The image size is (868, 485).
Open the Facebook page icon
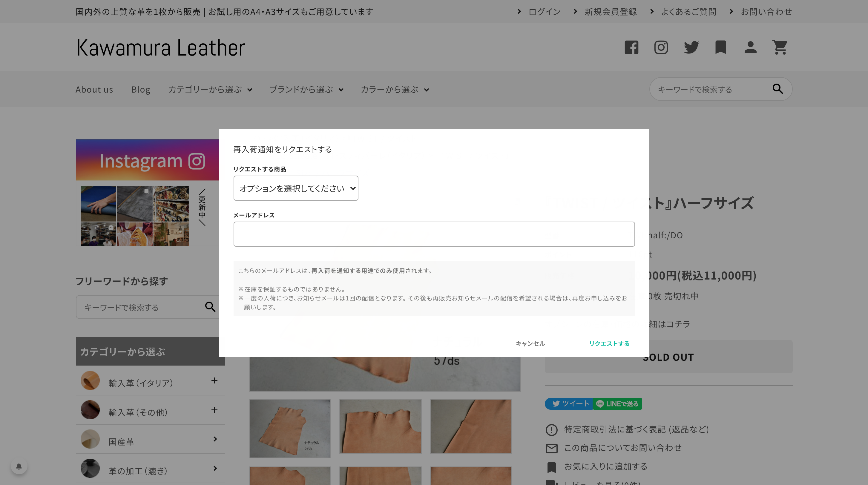(x=631, y=47)
